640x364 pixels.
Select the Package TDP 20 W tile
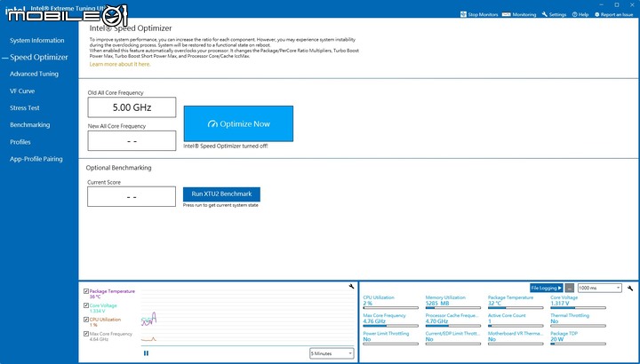tap(578, 338)
